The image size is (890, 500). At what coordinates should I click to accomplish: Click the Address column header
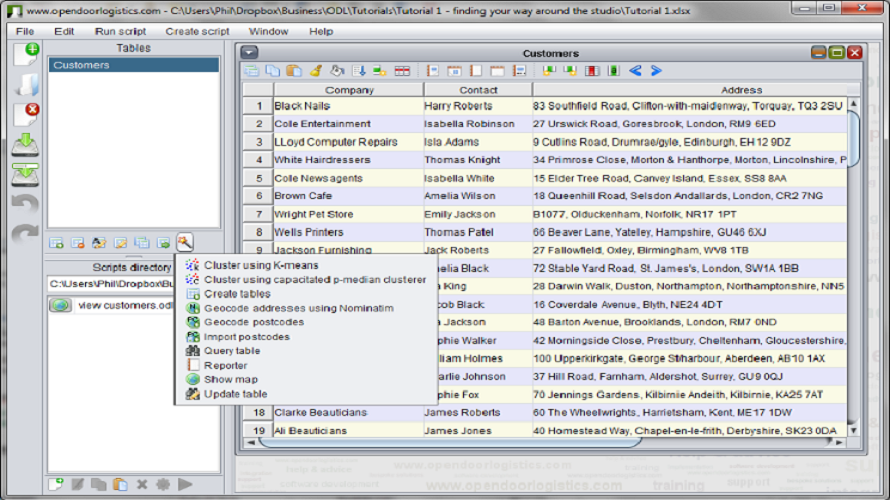pos(741,90)
